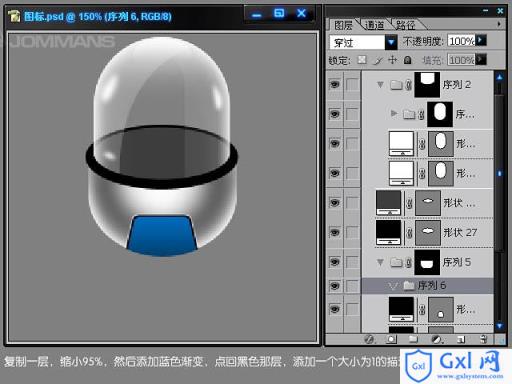
Task: Select the 序列 5 group name
Action: click(457, 262)
